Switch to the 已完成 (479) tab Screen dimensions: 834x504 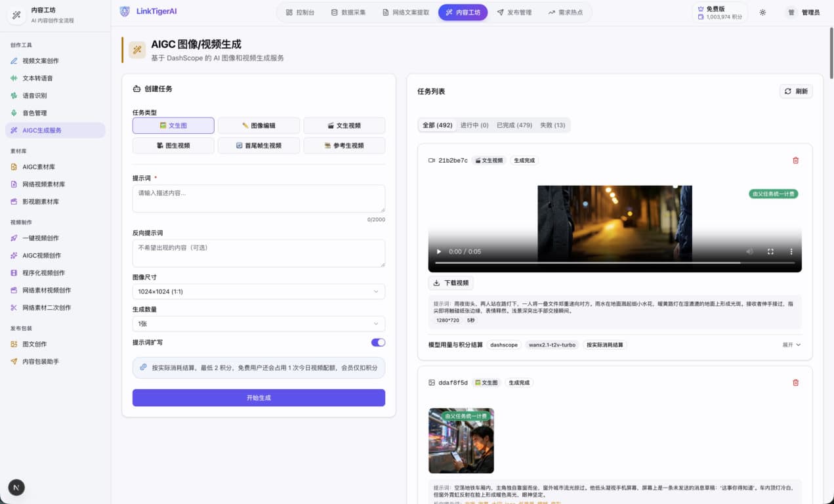point(514,125)
